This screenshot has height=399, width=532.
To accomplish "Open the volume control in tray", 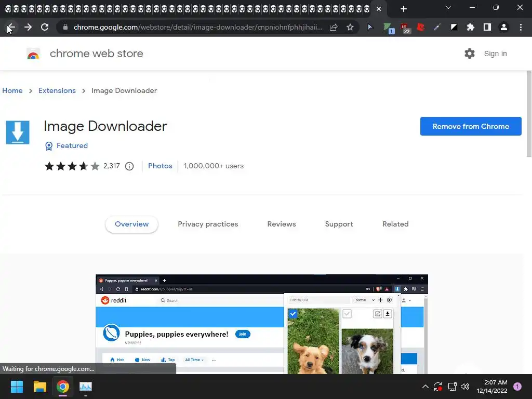I will click(465, 387).
